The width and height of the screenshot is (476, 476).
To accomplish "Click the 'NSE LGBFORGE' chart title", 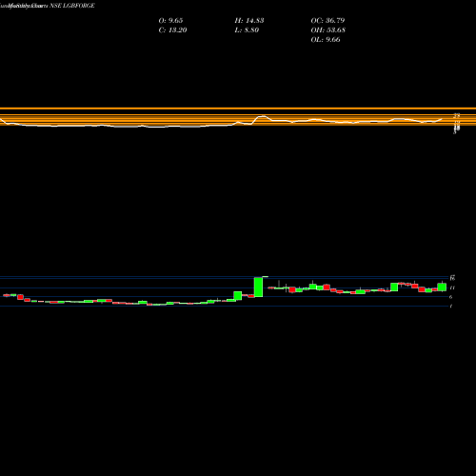I will pyautogui.click(x=72, y=6).
